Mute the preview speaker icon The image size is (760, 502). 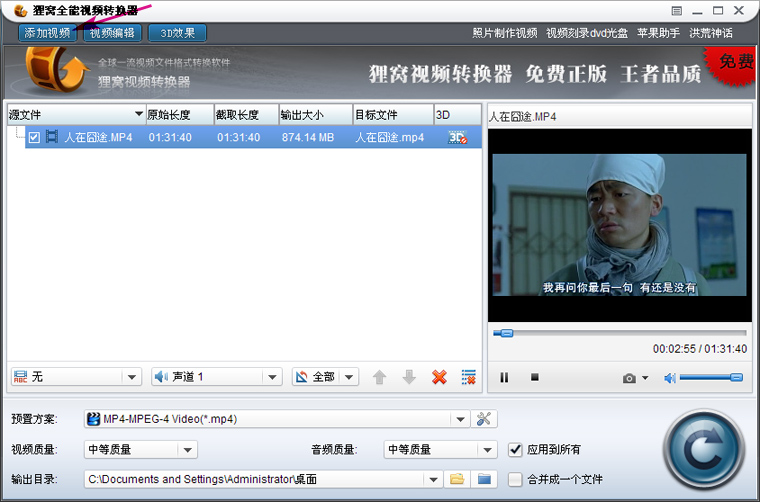point(670,378)
